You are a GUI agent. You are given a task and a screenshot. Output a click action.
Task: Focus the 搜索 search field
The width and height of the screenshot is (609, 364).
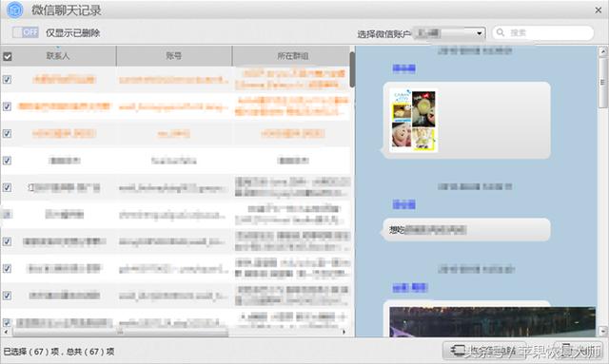(543, 32)
